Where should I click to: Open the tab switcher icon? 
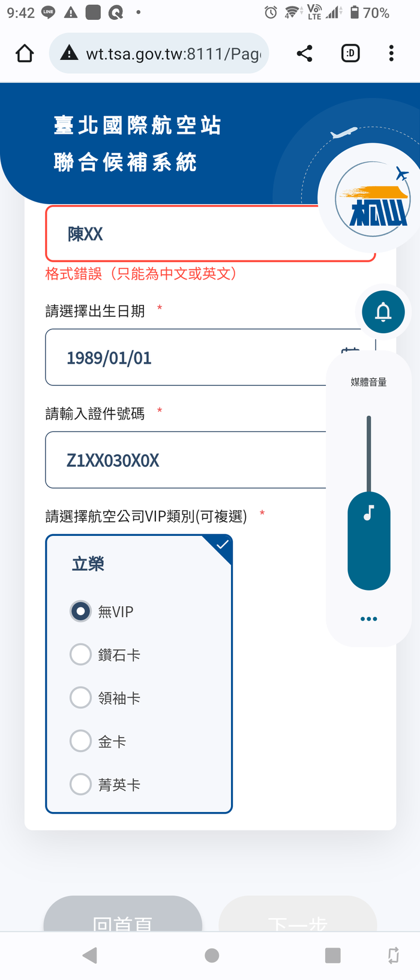350,53
